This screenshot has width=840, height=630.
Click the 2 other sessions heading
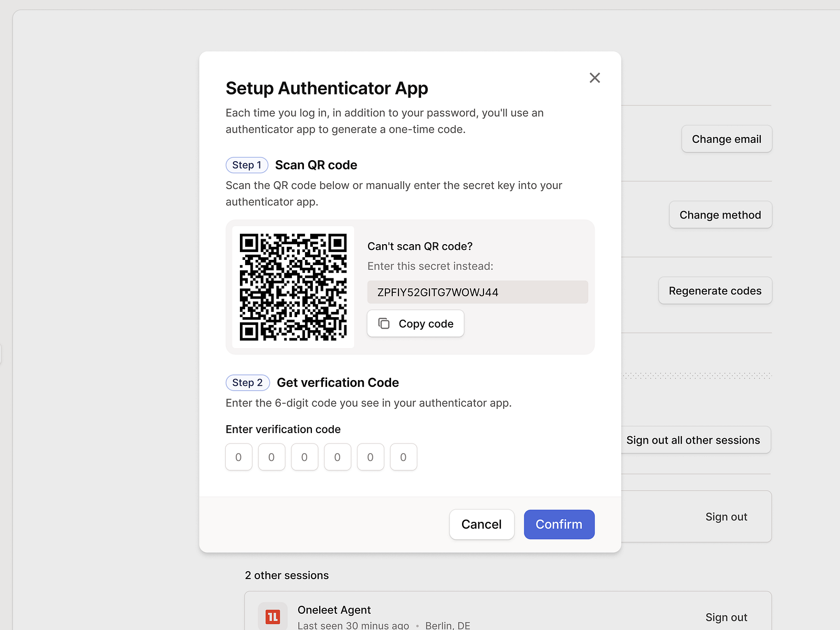click(x=287, y=575)
